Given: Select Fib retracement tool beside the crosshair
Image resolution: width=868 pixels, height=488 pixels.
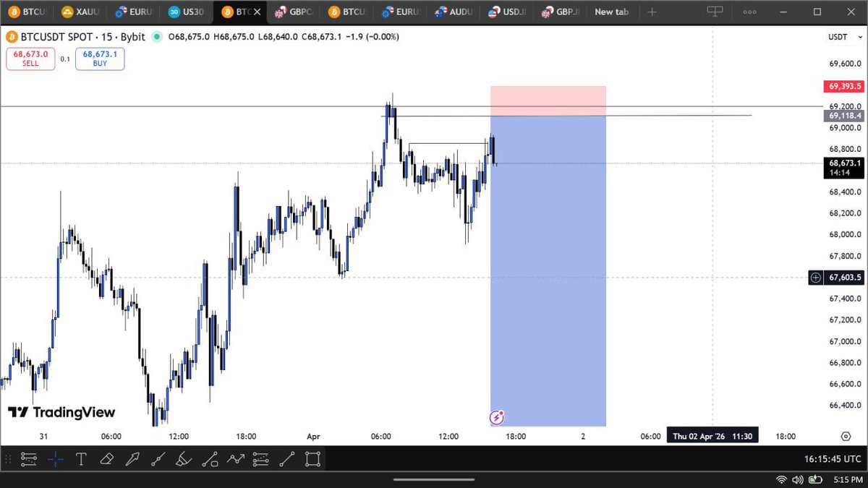Looking at the screenshot, I should [30, 458].
